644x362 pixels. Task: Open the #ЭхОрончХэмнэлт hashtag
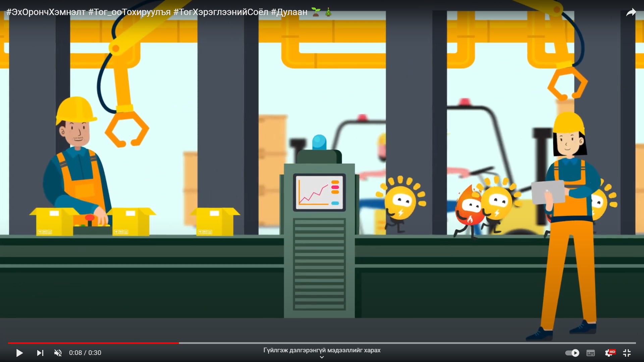pyautogui.click(x=46, y=12)
